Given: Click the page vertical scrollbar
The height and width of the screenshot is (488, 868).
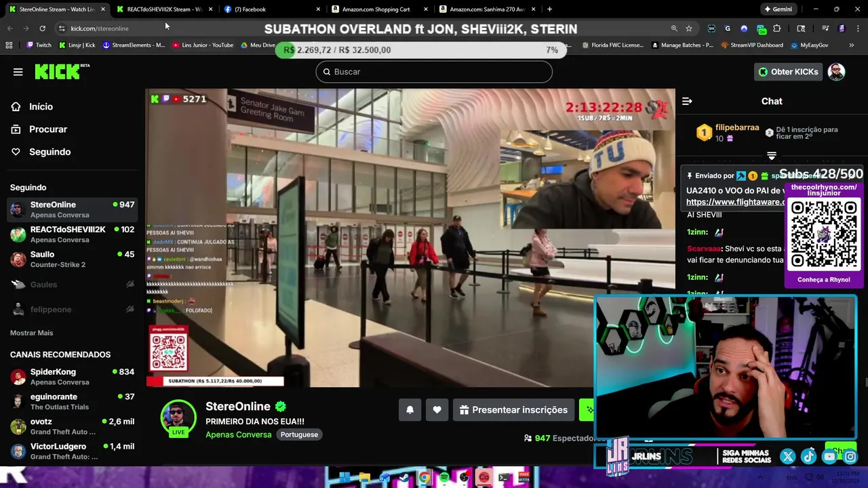Looking at the screenshot, I should coord(865,382).
